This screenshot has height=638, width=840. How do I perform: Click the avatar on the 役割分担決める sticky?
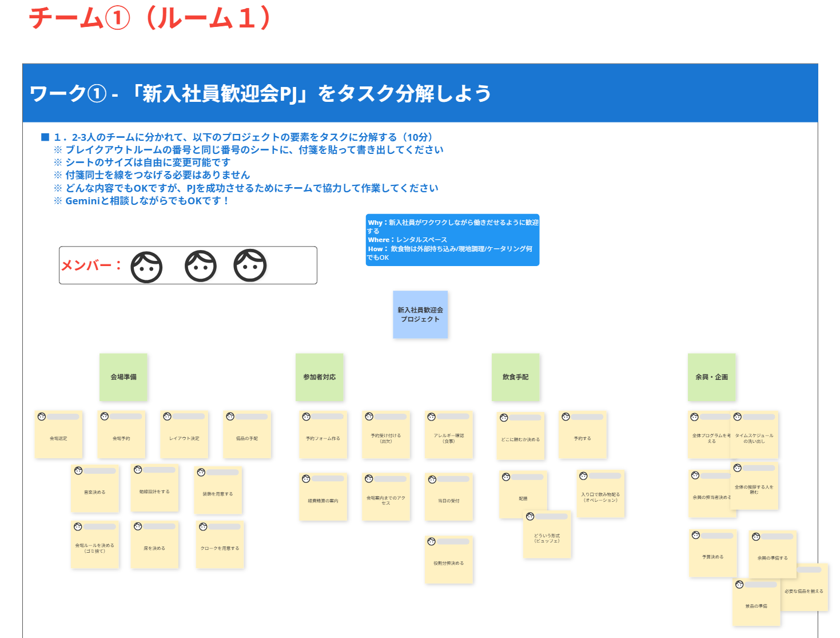tap(432, 541)
